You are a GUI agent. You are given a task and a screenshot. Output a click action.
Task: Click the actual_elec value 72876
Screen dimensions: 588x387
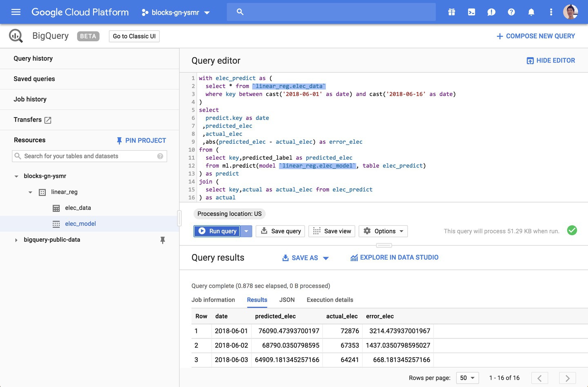click(350, 331)
